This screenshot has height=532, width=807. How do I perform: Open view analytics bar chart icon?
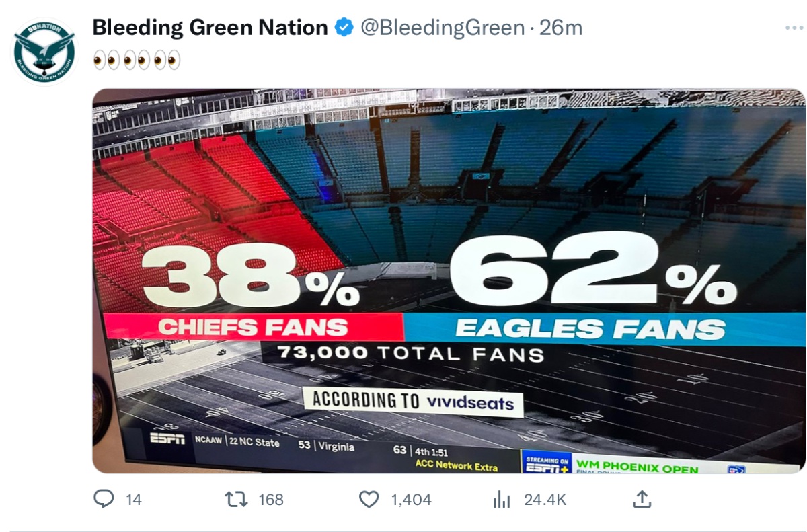click(502, 499)
